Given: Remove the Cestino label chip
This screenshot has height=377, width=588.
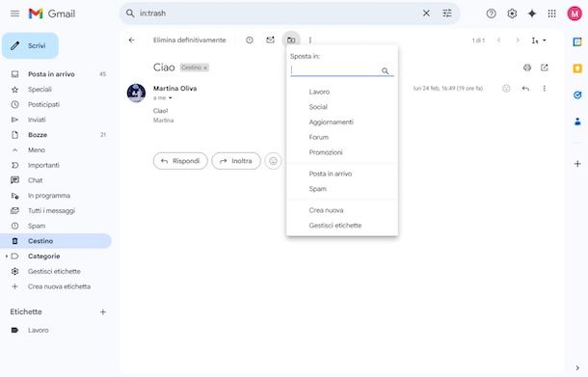Looking at the screenshot, I should 205,67.
